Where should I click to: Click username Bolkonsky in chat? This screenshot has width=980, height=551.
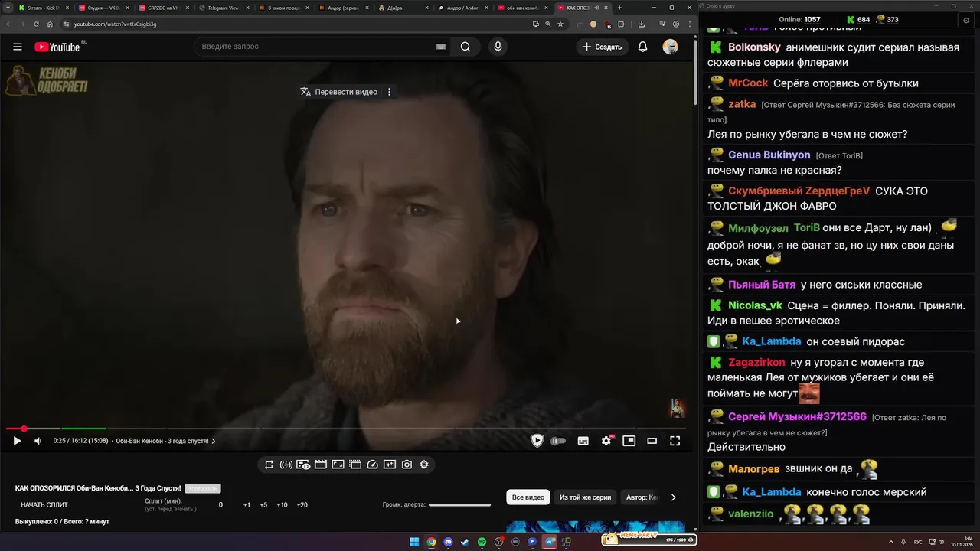point(754,47)
